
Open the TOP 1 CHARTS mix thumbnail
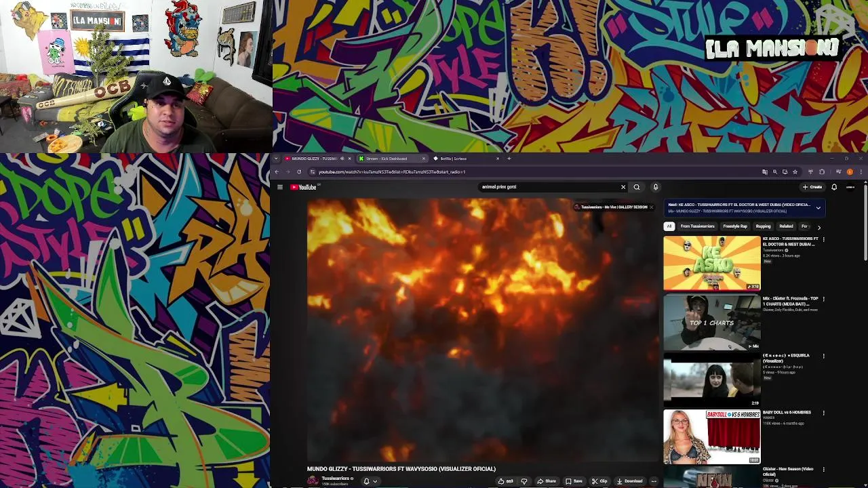712,323
